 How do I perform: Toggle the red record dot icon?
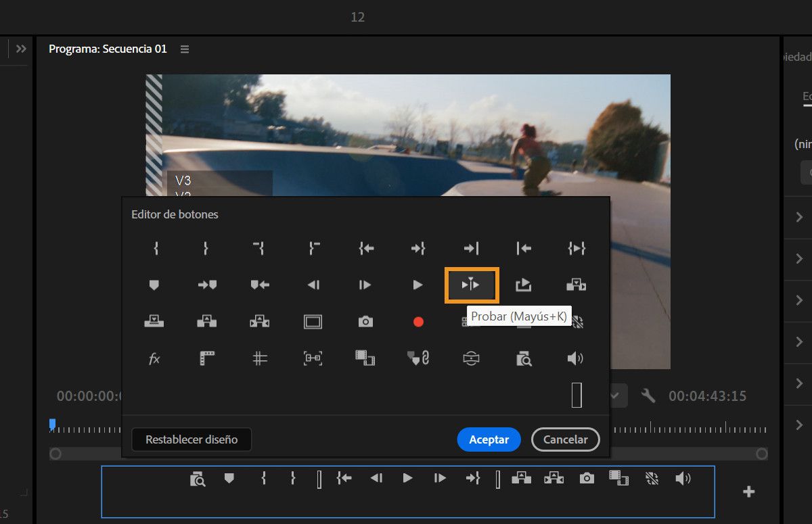(x=418, y=322)
